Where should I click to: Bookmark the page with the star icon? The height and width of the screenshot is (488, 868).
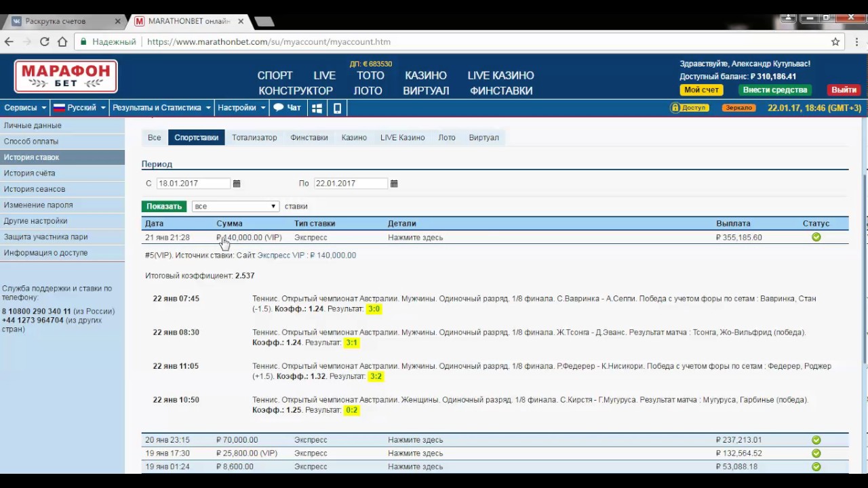835,41
